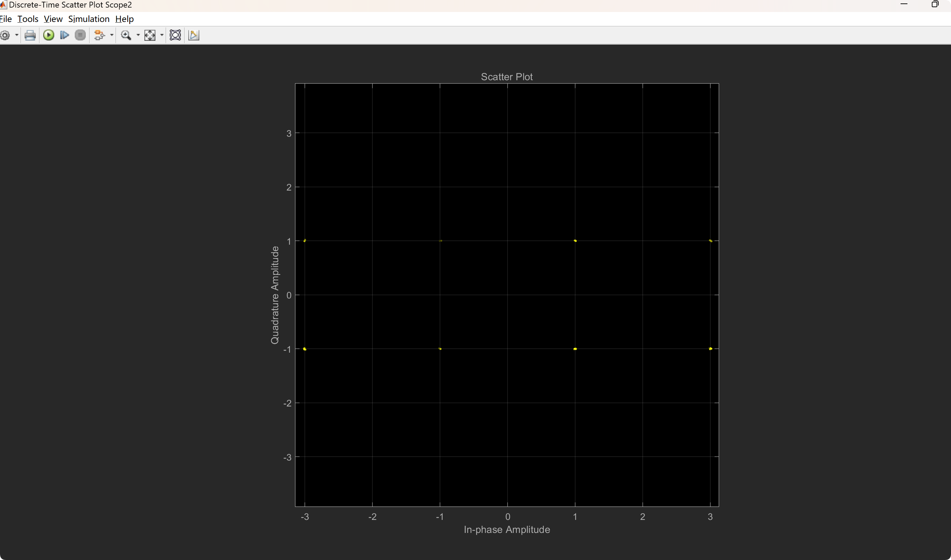Click the Step Forward icon
Viewport: 951px width, 560px height.
tap(64, 36)
